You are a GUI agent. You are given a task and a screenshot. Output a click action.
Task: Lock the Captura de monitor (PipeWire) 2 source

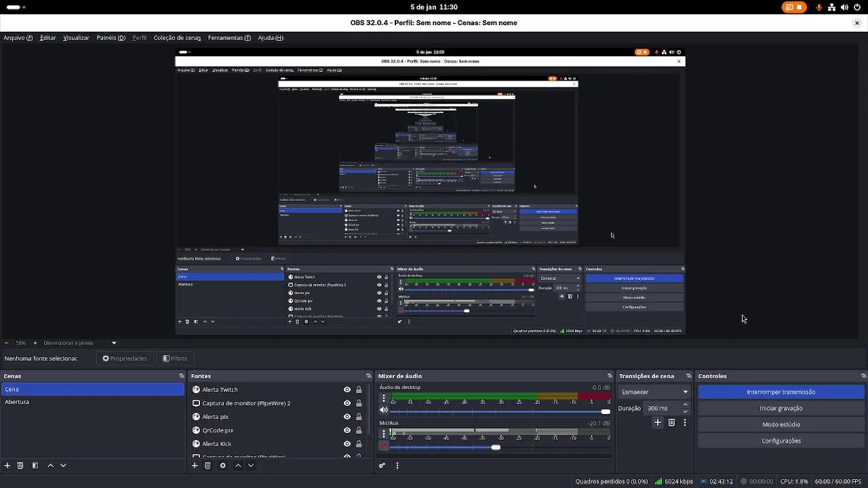coord(359,403)
